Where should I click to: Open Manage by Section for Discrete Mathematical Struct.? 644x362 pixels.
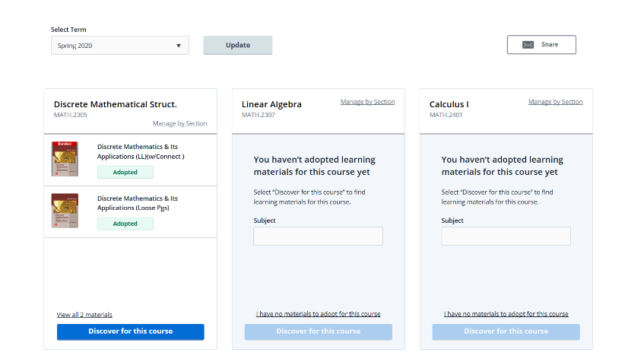pos(179,123)
